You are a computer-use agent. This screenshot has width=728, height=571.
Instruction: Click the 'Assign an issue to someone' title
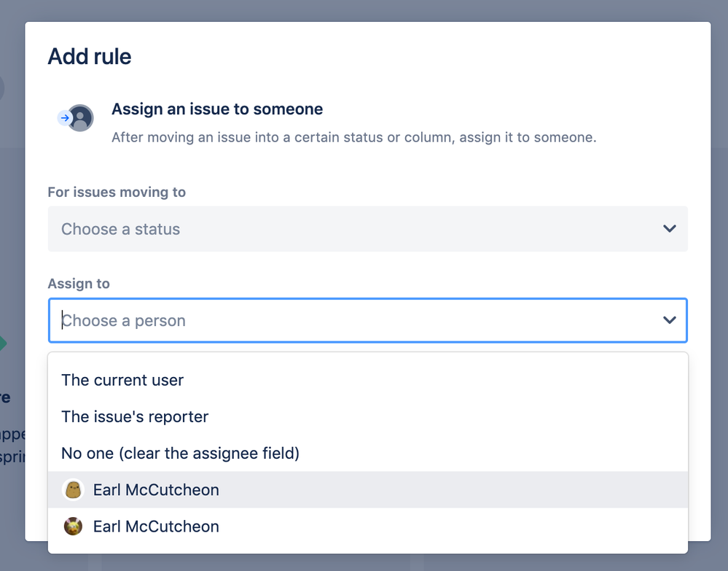tap(217, 109)
